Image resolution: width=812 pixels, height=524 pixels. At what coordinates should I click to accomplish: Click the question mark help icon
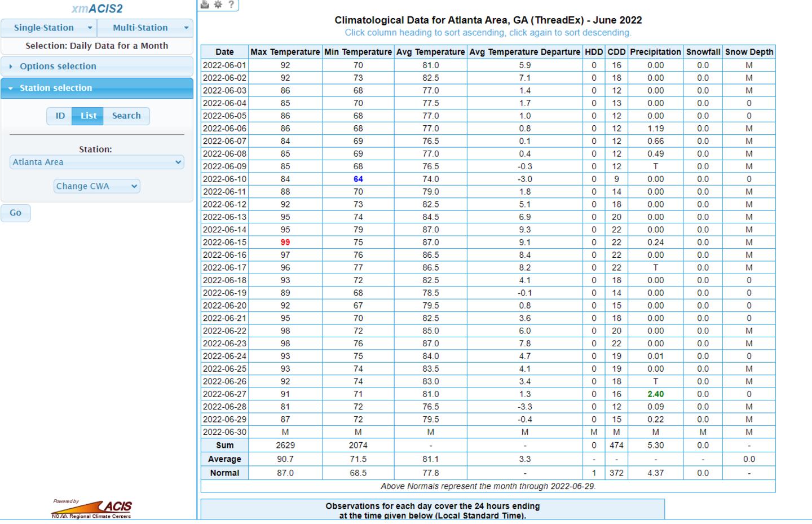[x=231, y=5]
